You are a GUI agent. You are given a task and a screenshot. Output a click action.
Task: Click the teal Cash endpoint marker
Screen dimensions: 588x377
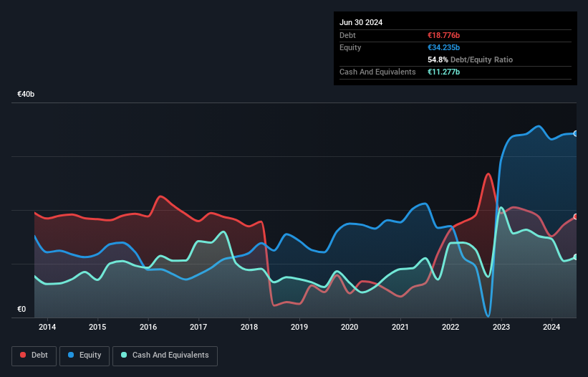tap(576, 257)
